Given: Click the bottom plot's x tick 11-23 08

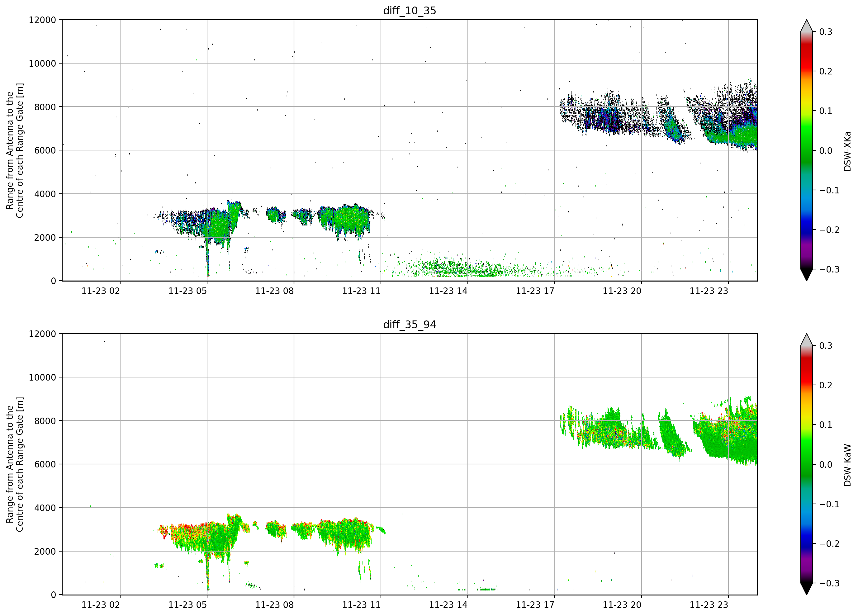Looking at the screenshot, I should (x=274, y=605).
